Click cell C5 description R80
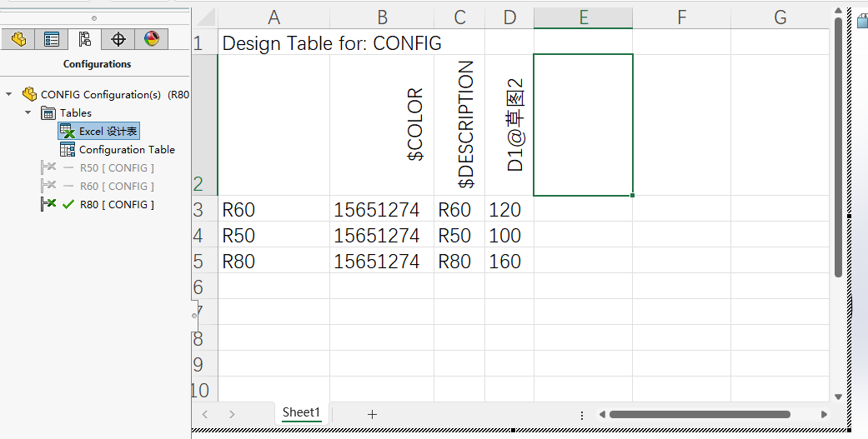Viewport: 868px width, 439px height. coord(459,261)
